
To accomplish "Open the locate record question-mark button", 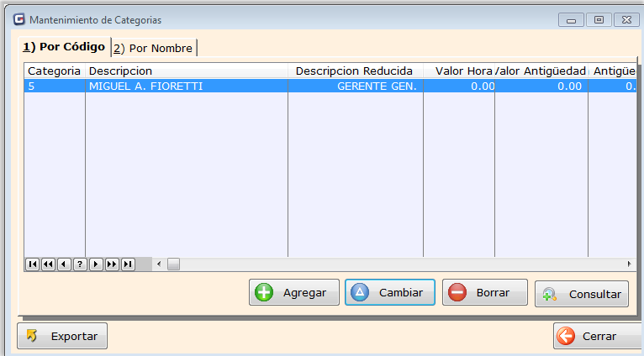I will (x=80, y=264).
